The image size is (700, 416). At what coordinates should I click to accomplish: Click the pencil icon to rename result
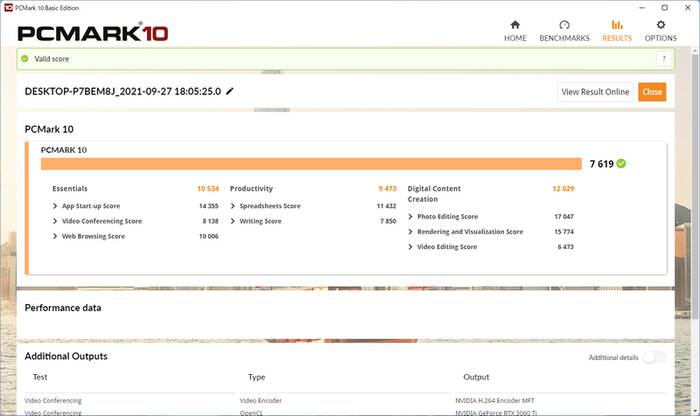[x=229, y=91]
